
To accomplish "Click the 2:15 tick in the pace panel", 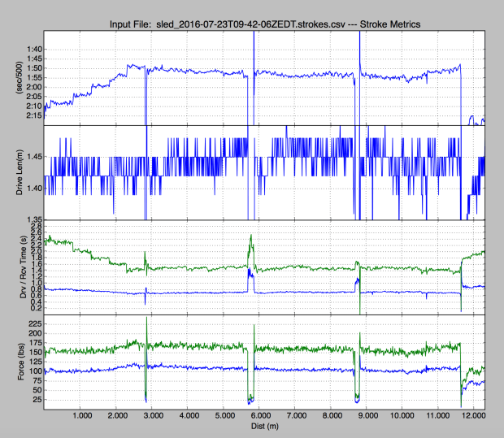I will [x=33, y=115].
